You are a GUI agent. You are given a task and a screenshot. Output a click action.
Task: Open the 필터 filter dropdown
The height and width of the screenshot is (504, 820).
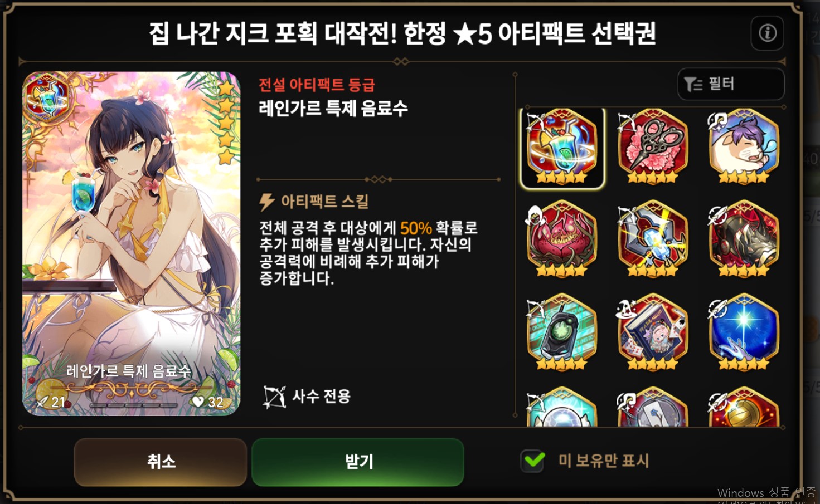[x=731, y=84]
